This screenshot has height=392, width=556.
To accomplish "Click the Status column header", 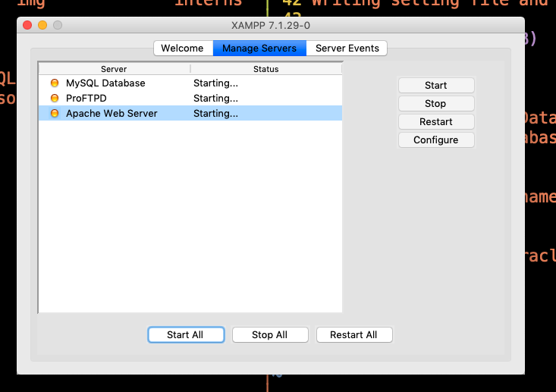I will 266,69.
